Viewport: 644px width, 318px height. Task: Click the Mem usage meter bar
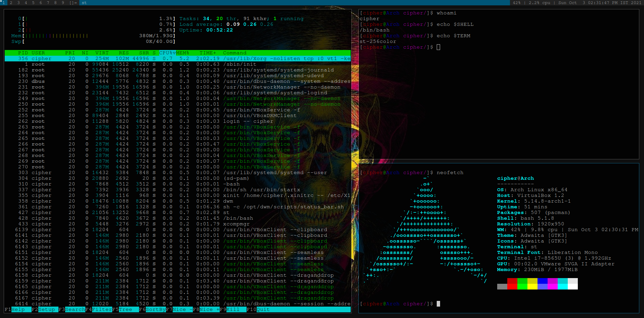click(x=94, y=36)
